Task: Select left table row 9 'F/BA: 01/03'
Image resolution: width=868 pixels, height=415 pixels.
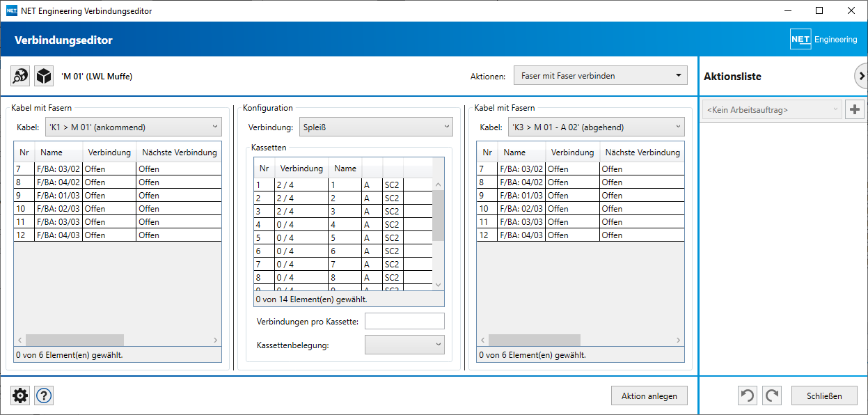Action: 118,195
